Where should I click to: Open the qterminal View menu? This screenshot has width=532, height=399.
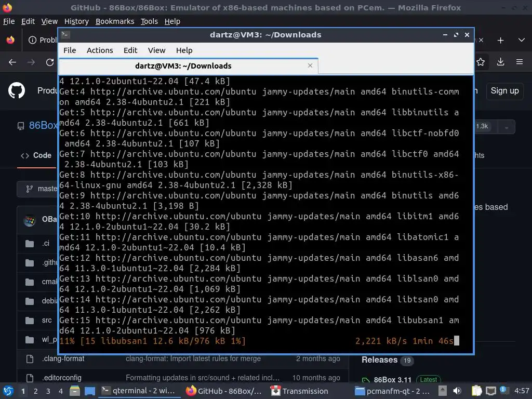156,50
